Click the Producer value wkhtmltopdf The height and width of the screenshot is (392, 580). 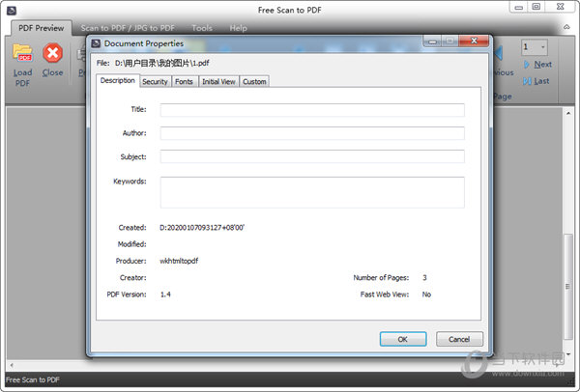coord(179,261)
